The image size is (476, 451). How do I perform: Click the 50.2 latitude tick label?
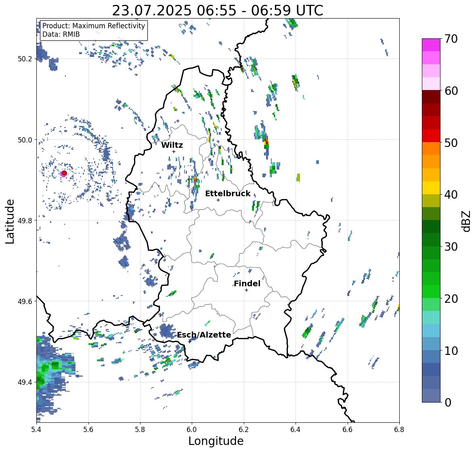point(25,59)
